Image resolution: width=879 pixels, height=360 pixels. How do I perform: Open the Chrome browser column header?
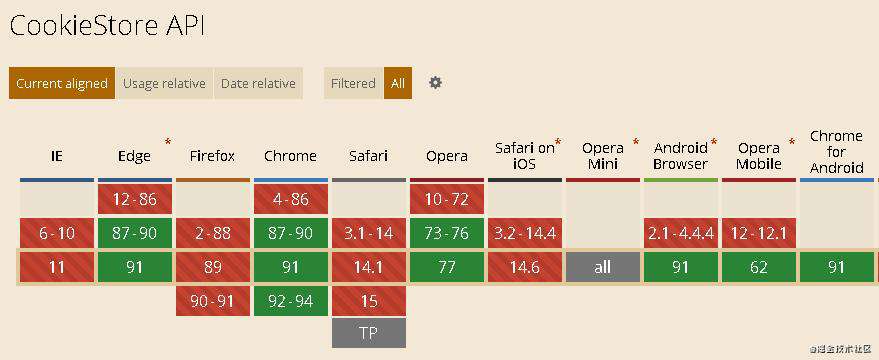point(290,156)
